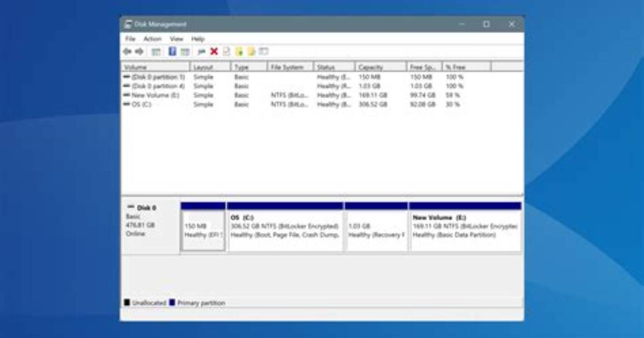The image size is (644, 338).
Task: Sort by the Volume column header
Action: 156,67
